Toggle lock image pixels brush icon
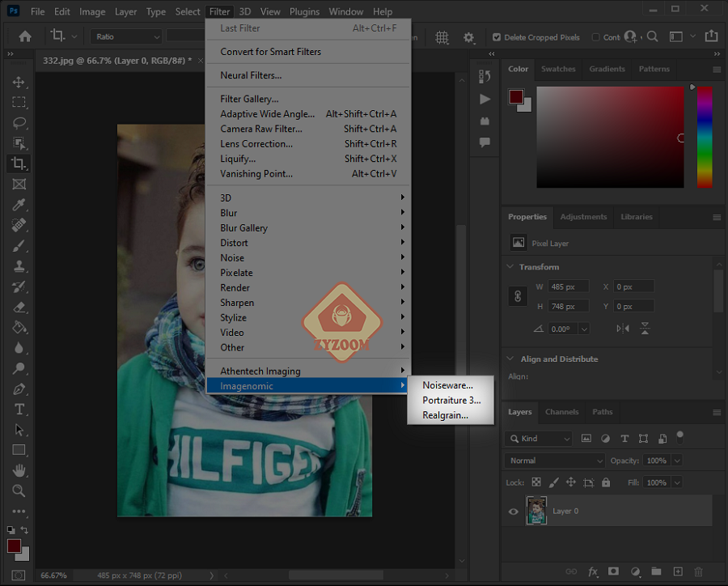728x586 pixels. (x=553, y=482)
